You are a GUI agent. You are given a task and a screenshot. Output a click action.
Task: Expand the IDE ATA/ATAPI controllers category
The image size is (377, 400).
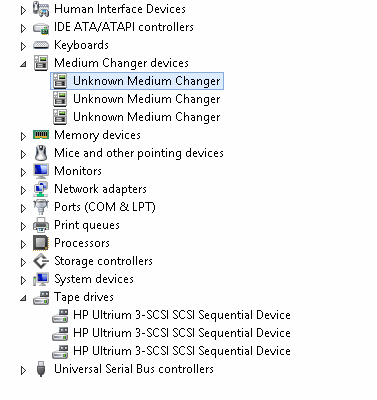(23, 28)
